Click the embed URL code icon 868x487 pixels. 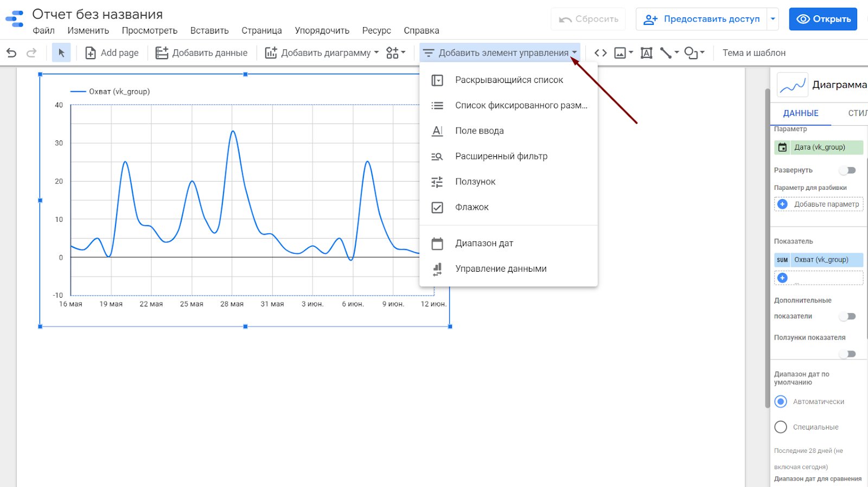coord(601,53)
